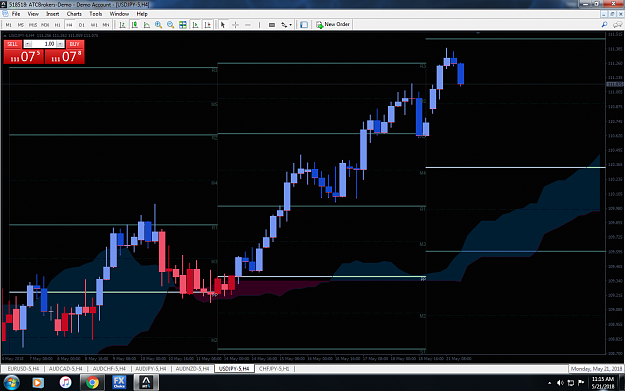Select the rectangle drawing tool

(x=272, y=25)
